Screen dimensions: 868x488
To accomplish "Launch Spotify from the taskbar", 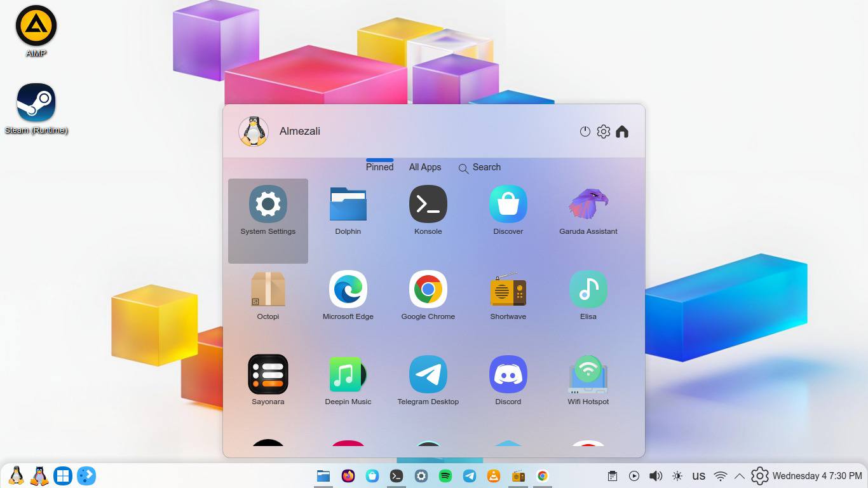I will [x=445, y=476].
